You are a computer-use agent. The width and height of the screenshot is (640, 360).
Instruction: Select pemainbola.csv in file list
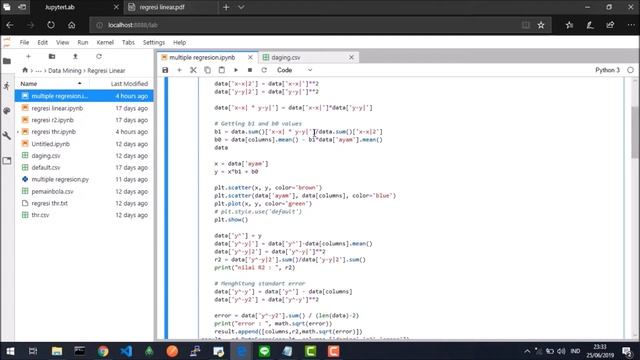(x=84, y=191)
